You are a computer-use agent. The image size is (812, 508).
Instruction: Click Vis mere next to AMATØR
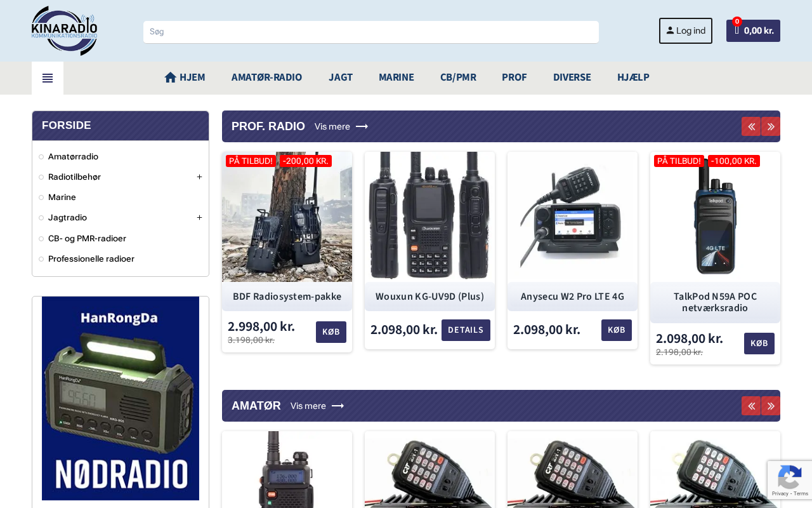(317, 406)
